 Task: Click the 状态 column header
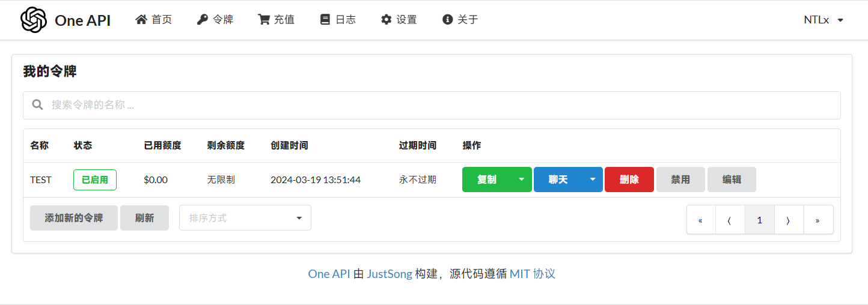83,145
